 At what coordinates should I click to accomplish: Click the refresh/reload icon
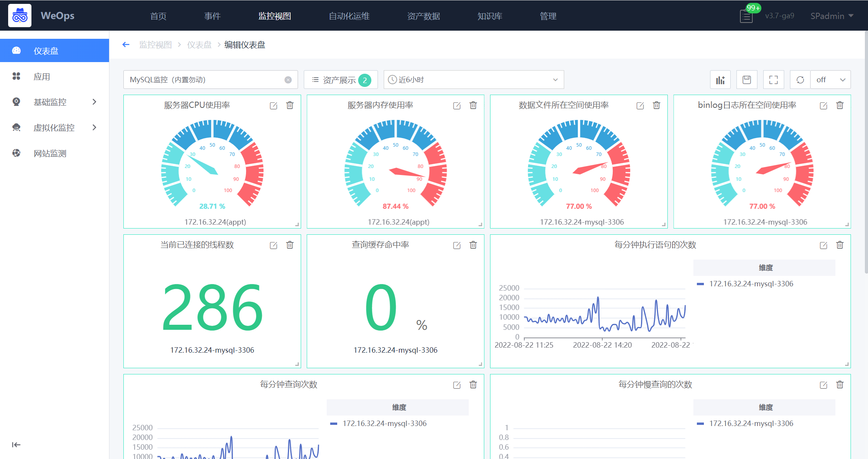coord(799,80)
